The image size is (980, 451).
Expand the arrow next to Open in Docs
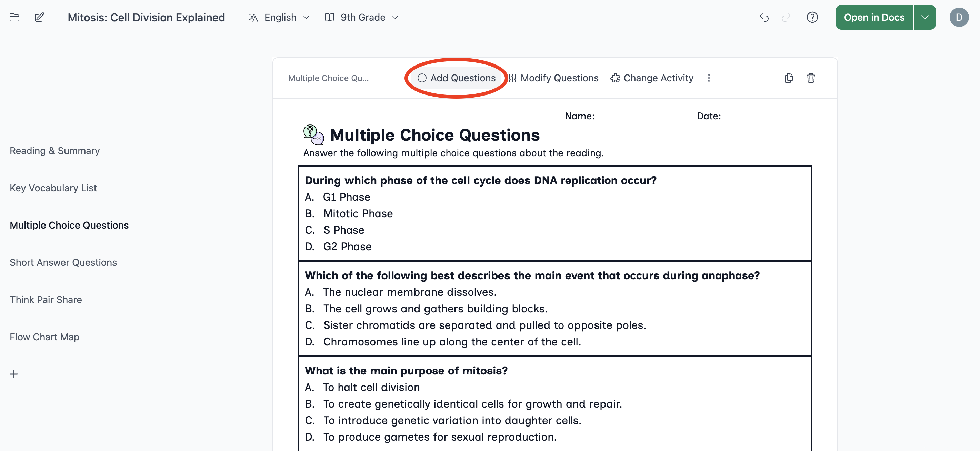[924, 18]
